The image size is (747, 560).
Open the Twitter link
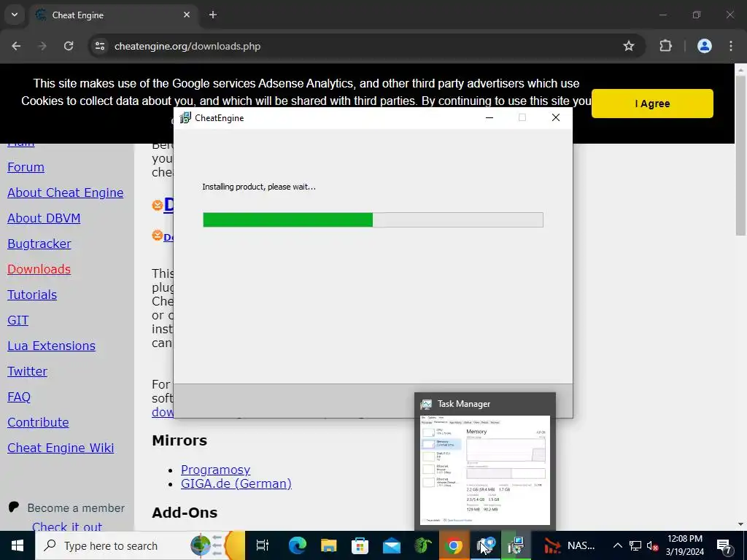tap(27, 371)
